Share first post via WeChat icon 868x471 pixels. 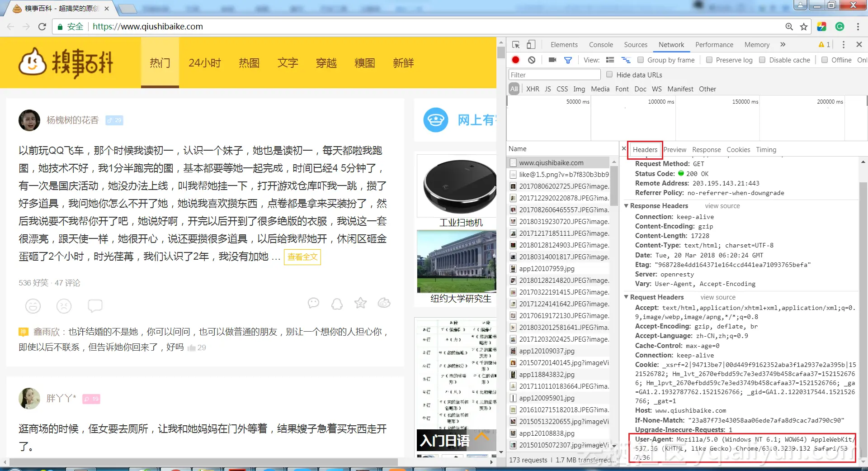pos(313,303)
